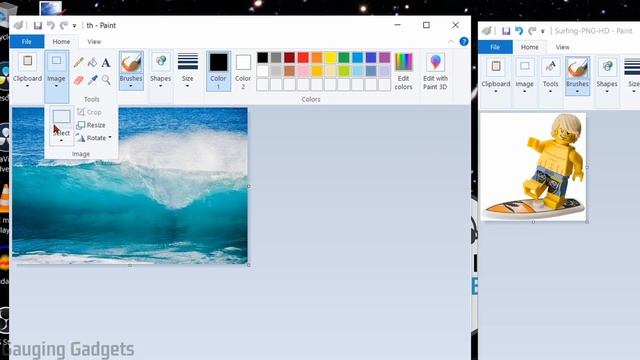Image resolution: width=640 pixels, height=360 pixels.
Task: Pick the dark red color swatch
Action: 289,58
